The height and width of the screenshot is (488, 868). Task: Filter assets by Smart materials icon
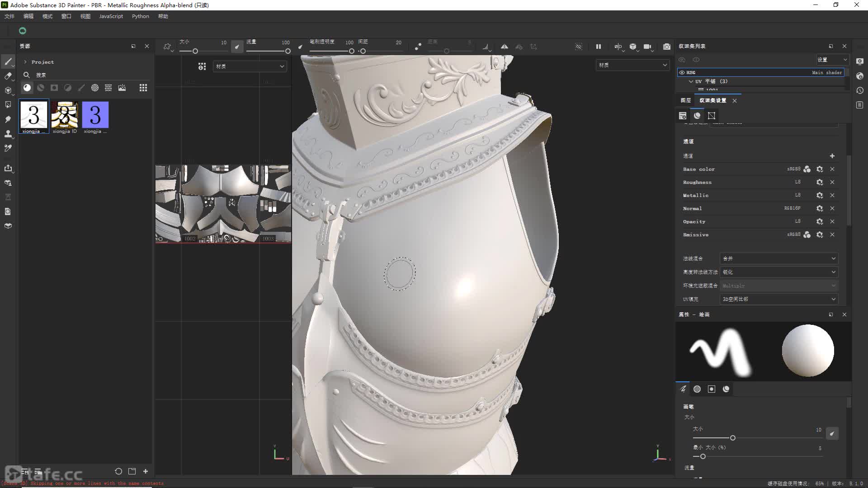click(x=41, y=88)
